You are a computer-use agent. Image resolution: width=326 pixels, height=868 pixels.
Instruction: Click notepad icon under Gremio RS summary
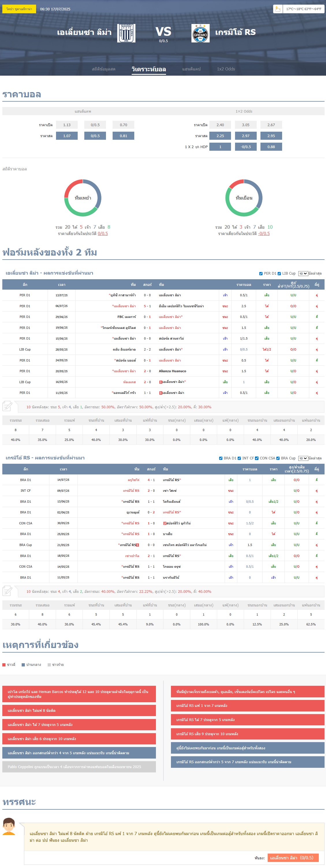pos(8,591)
